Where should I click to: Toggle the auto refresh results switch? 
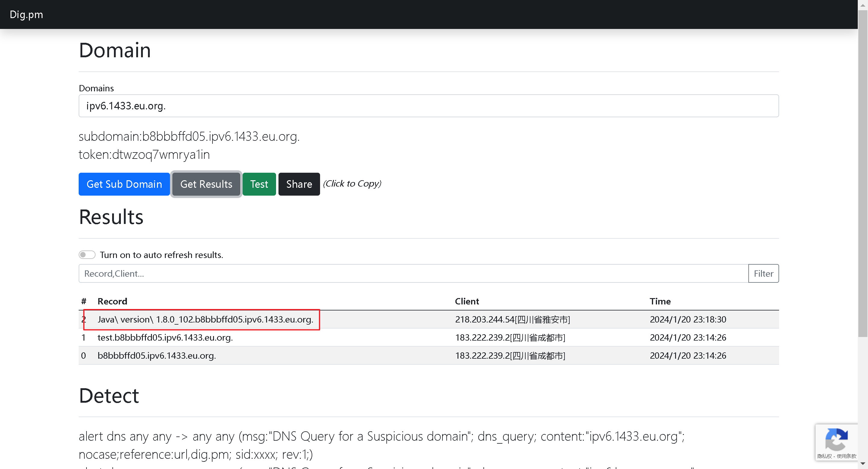tap(87, 255)
